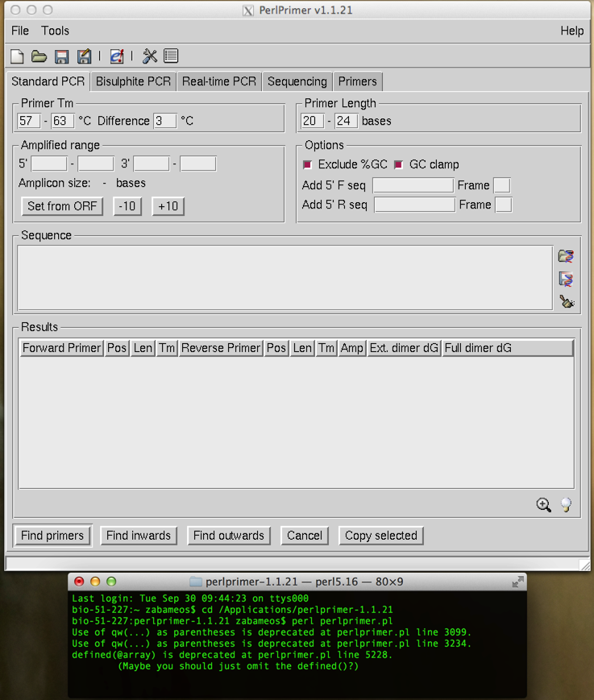Toggle the GC clamp checkbox

pos(398,165)
